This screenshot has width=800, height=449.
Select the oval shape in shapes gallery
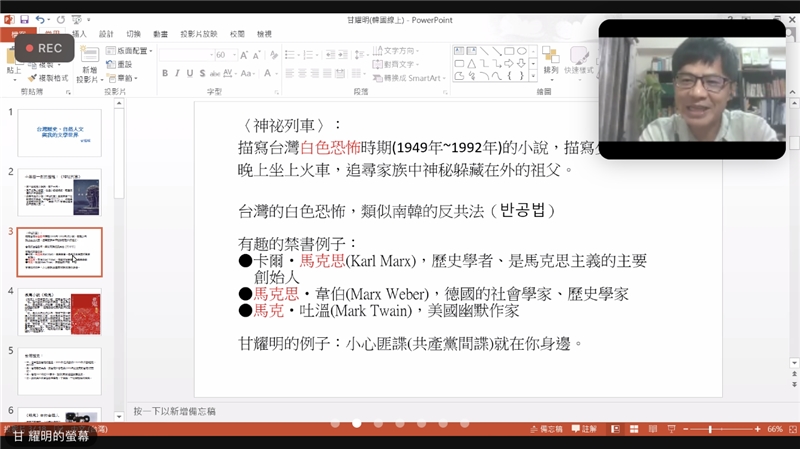point(521,51)
